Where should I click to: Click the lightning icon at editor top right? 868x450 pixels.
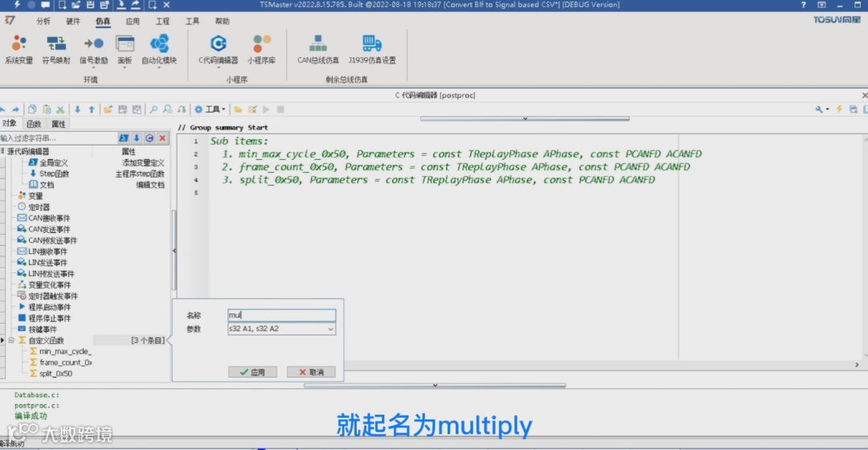839,109
